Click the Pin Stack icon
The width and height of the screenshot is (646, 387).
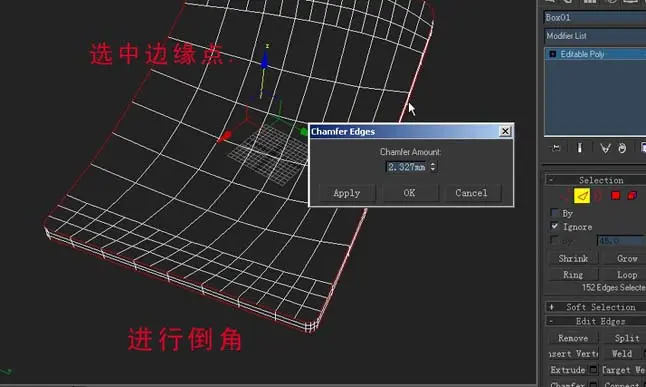click(x=555, y=148)
